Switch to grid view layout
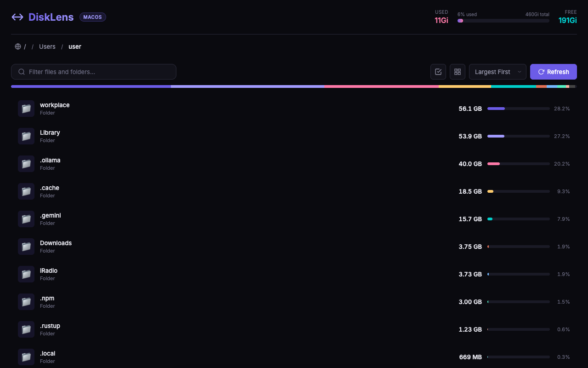Image resolution: width=588 pixels, height=368 pixels. [458, 72]
